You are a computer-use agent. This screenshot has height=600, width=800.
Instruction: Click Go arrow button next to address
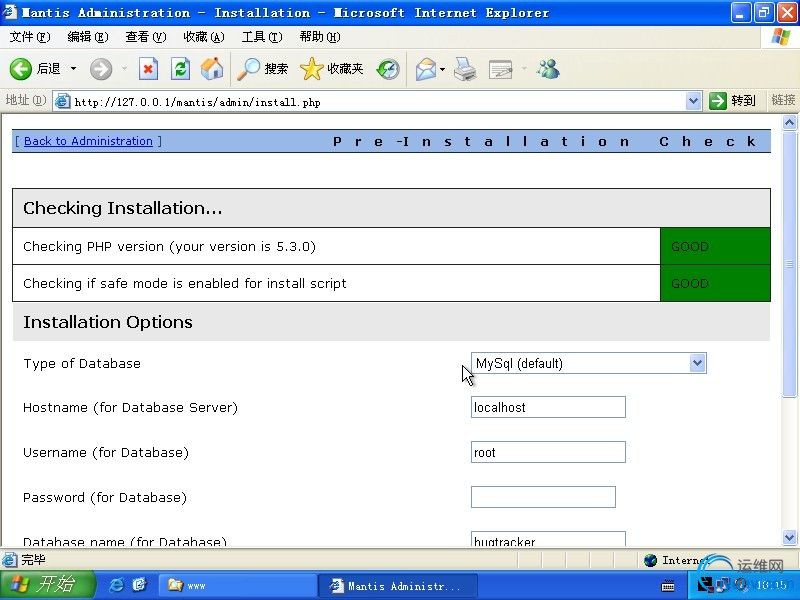point(717,101)
